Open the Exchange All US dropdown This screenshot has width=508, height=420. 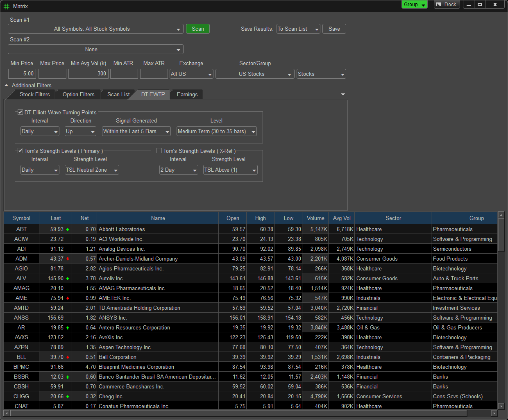pyautogui.click(x=191, y=74)
